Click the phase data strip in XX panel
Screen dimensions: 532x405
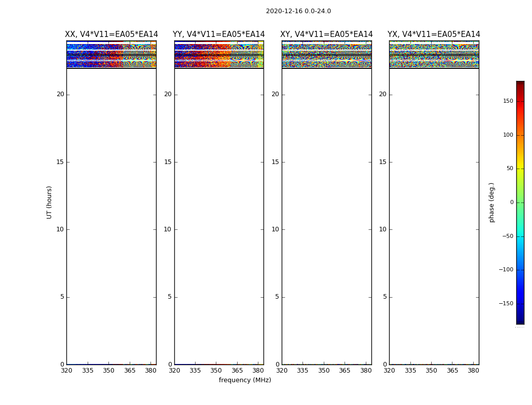[111, 55]
